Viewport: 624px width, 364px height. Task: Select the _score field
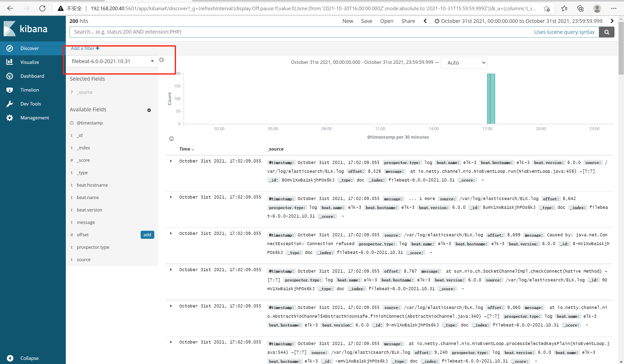(83, 160)
